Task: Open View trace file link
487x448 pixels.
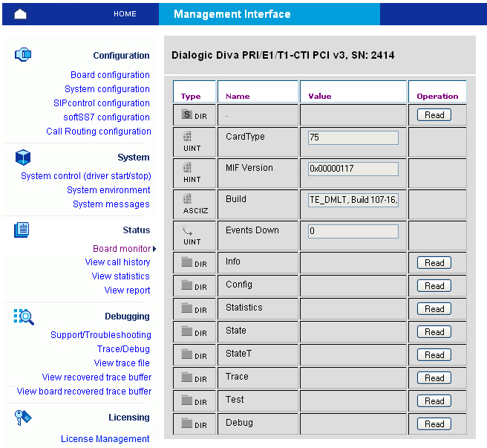Action: 122,363
